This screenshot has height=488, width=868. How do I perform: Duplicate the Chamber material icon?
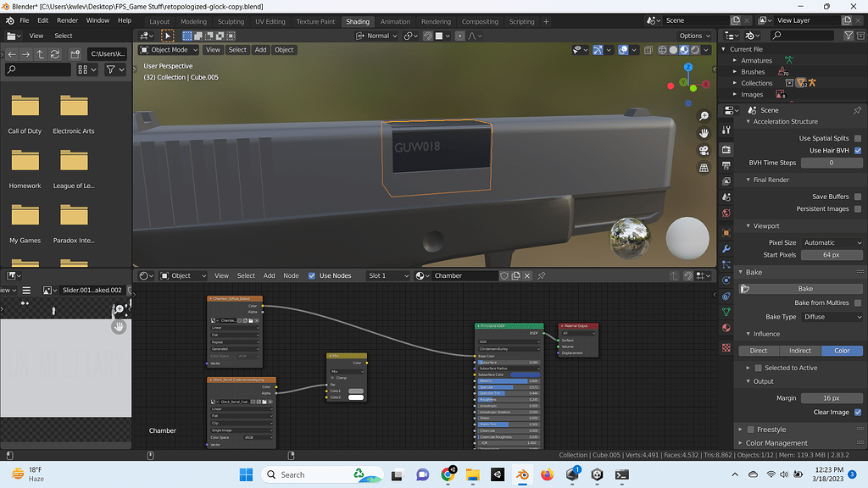(x=516, y=275)
